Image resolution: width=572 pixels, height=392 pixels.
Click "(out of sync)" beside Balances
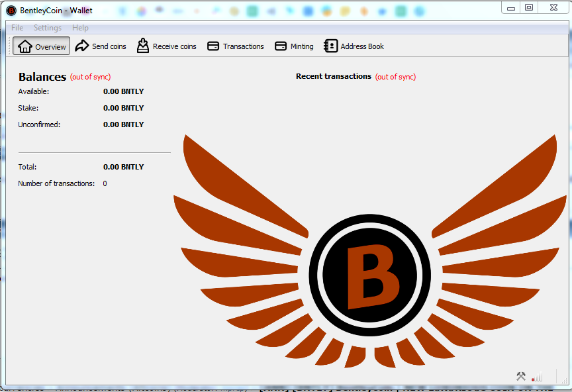coord(90,77)
